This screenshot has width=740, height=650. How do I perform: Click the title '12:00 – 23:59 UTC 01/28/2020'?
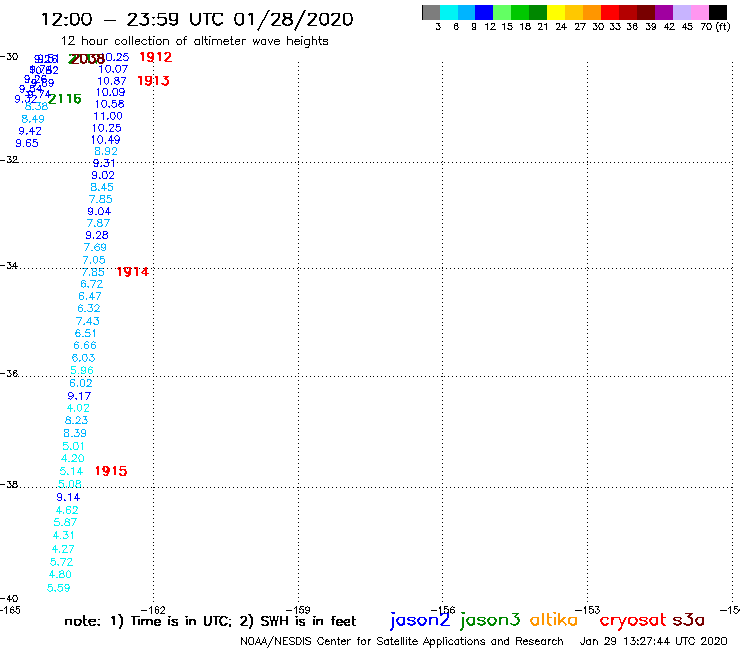(197, 19)
